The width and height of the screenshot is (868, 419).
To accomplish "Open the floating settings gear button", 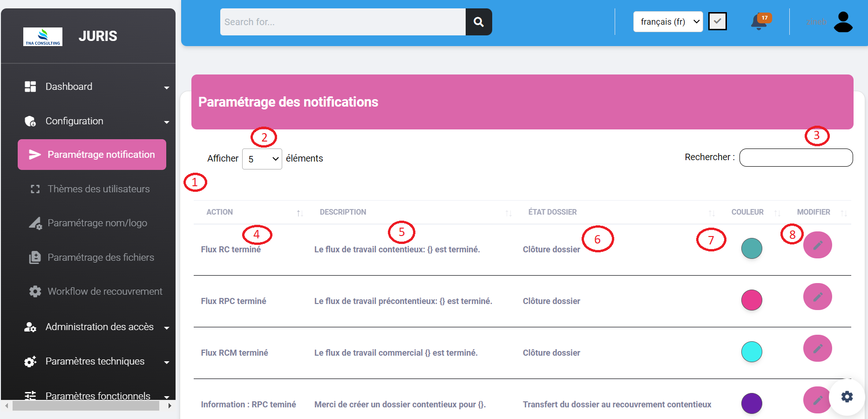I will pos(847,397).
